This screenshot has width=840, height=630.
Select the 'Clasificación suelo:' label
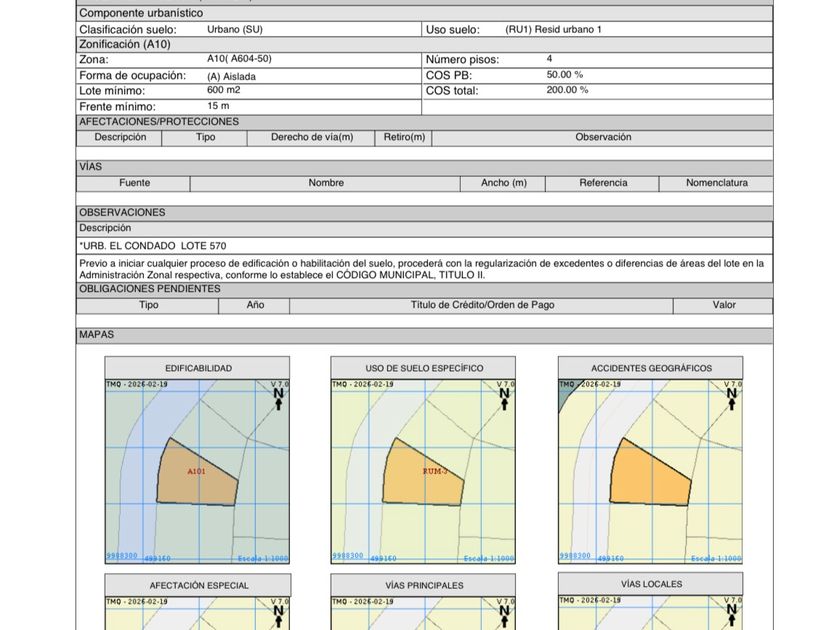click(128, 29)
